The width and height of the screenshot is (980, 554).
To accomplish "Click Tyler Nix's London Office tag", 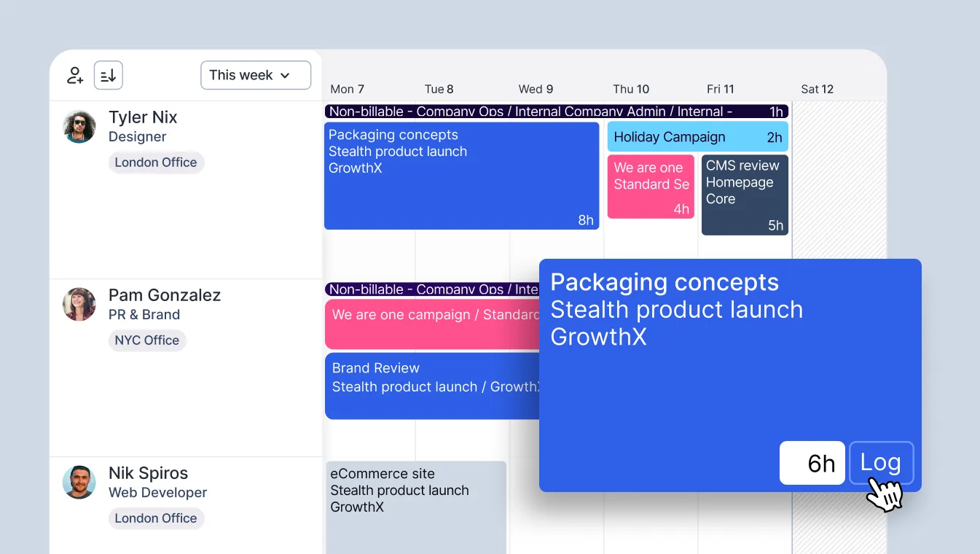I will (x=156, y=162).
